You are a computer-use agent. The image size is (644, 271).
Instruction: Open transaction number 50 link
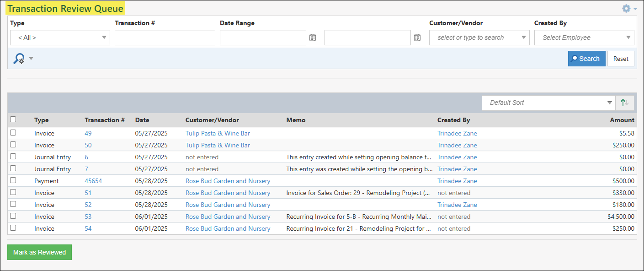88,145
